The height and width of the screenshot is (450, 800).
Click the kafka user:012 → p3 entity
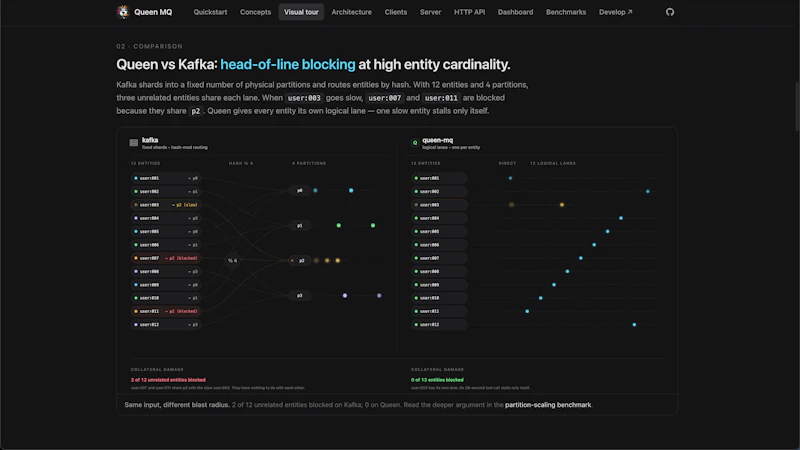click(166, 324)
